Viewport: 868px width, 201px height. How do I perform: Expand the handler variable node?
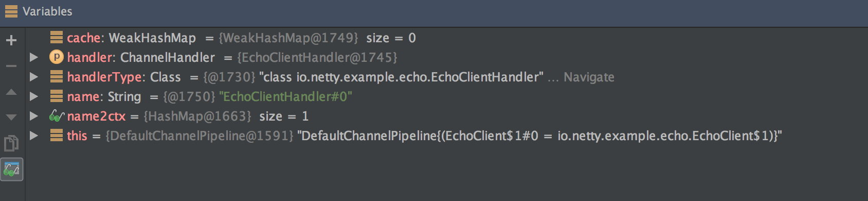click(x=34, y=57)
